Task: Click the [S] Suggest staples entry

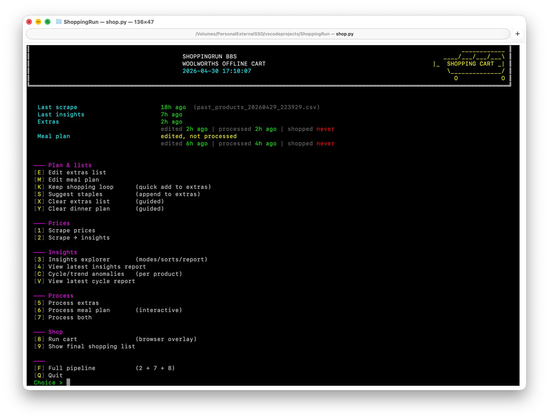Action: point(117,194)
